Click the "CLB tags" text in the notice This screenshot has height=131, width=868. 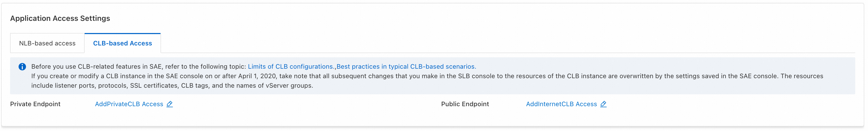pos(196,86)
